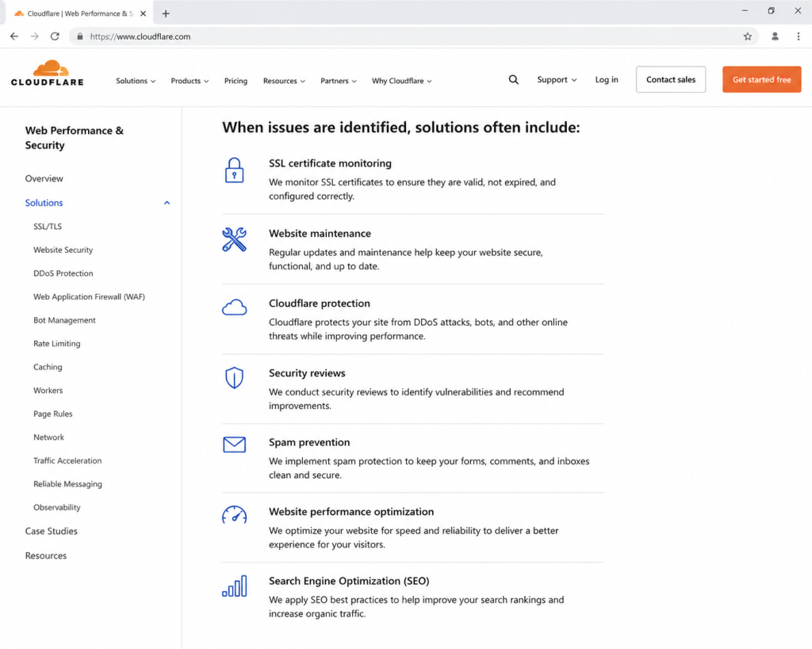Close the Cloudflare browser tab
Image resolution: width=812 pixels, height=649 pixels.
tap(143, 13)
